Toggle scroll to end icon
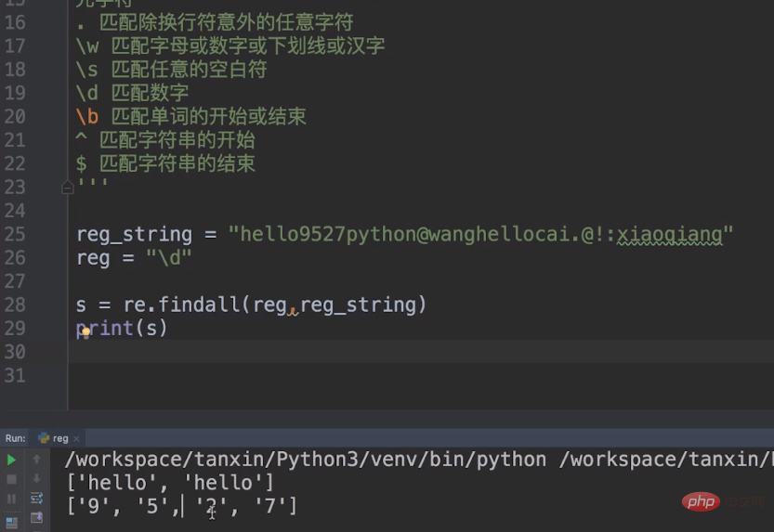Screen dimensions: 774x532 [x=36, y=517]
